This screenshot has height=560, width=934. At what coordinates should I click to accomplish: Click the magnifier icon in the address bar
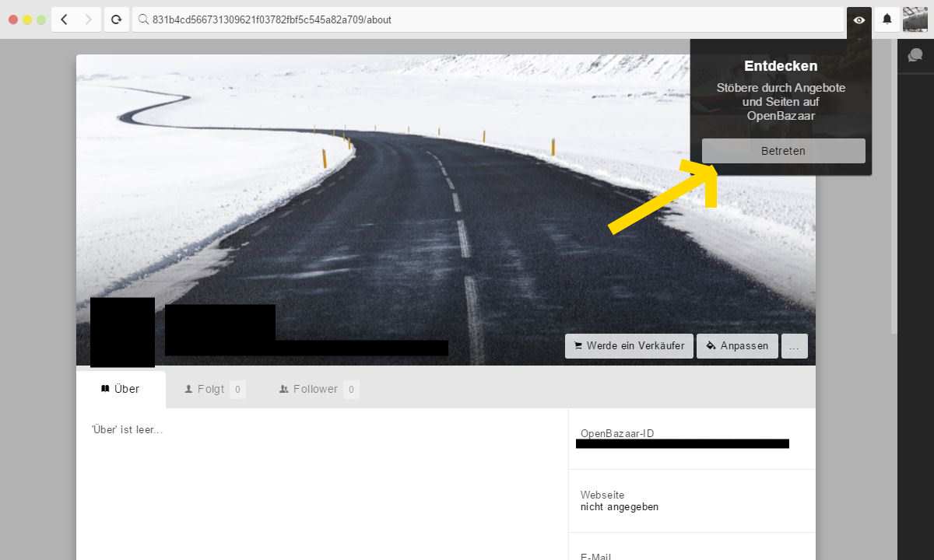point(143,19)
